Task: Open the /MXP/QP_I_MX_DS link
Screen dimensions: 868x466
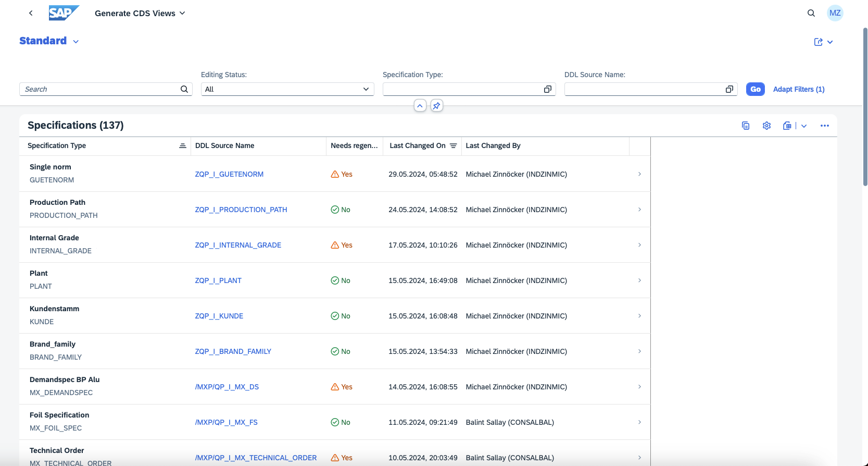Action: click(x=227, y=387)
